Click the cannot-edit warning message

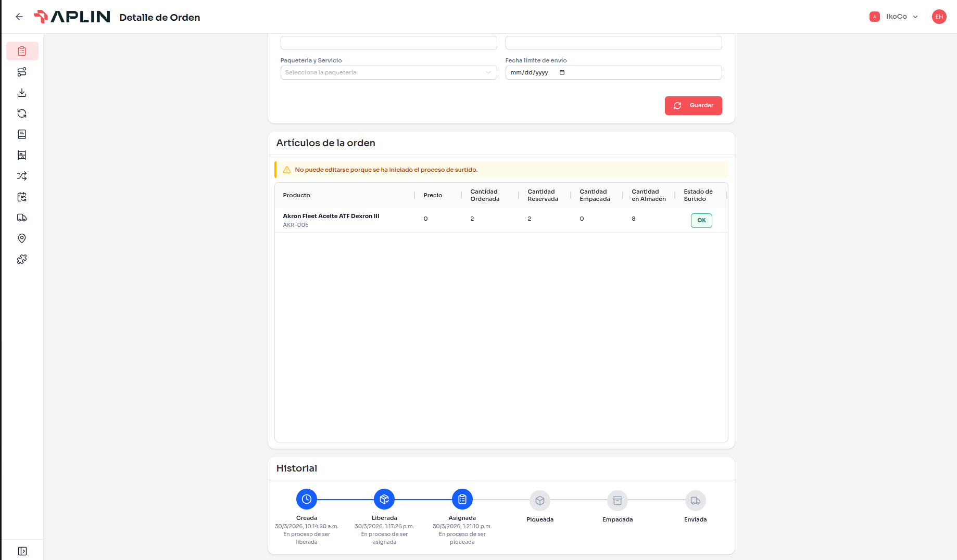[386, 170]
